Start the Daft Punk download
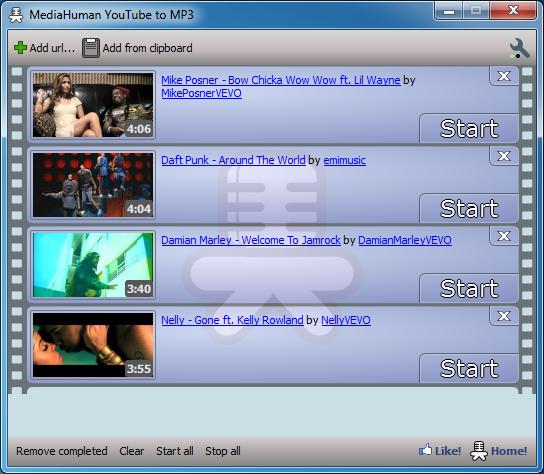544x474 pixels. [x=469, y=209]
